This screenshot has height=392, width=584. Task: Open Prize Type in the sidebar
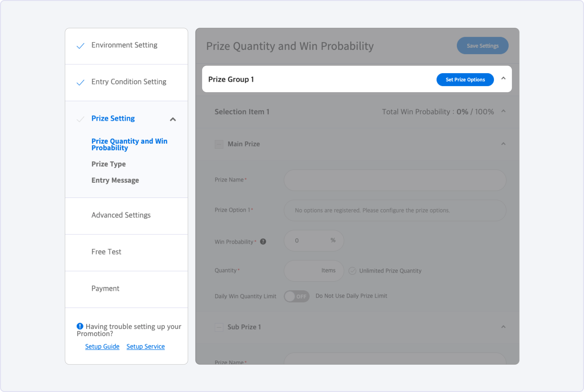(x=108, y=164)
